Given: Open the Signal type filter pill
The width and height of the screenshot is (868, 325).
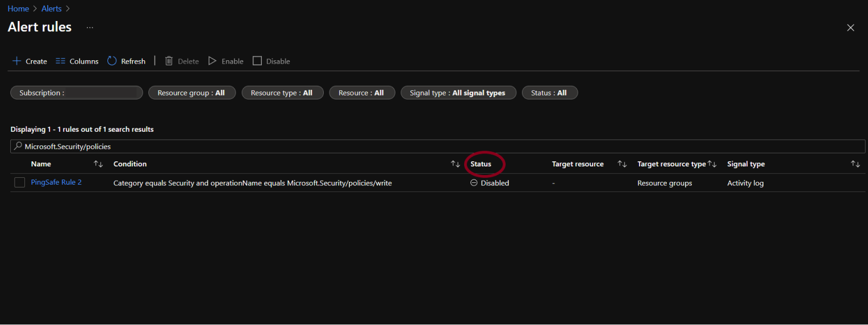Looking at the screenshot, I should (x=458, y=93).
